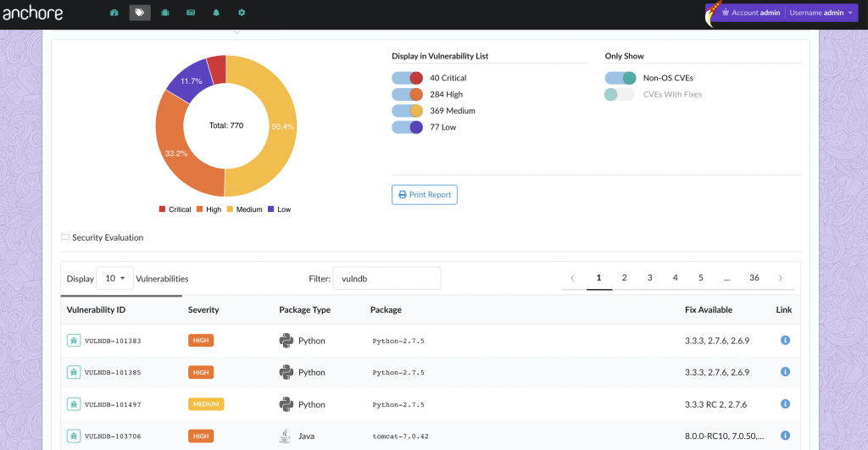
Task: Click the Print Report button
Action: click(425, 195)
